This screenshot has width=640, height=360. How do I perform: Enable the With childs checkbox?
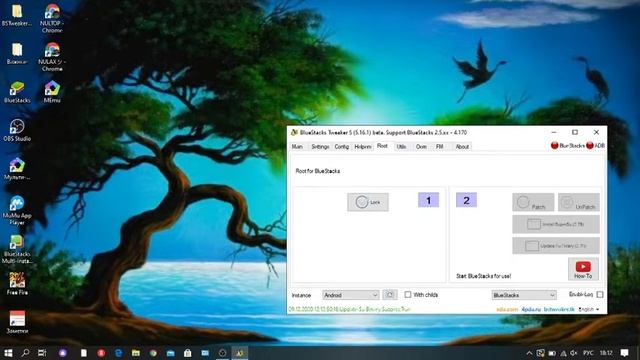point(408,294)
